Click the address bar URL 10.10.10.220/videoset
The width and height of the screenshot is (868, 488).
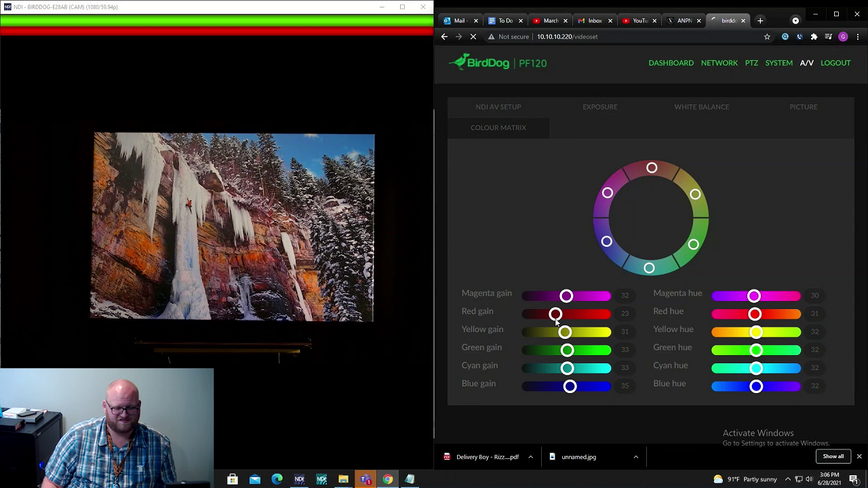567,37
